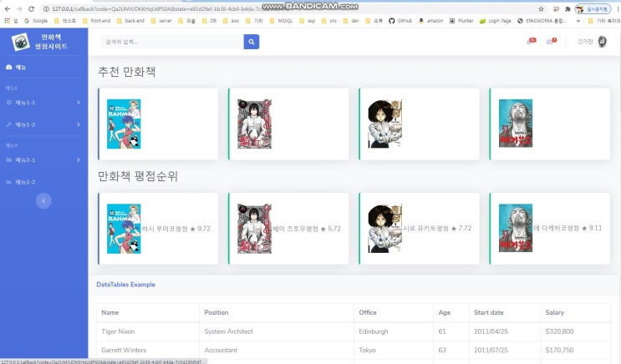Viewport: 621px width, 364px height.
Task: Select the Garrett Winters name cell
Action: [148, 350]
